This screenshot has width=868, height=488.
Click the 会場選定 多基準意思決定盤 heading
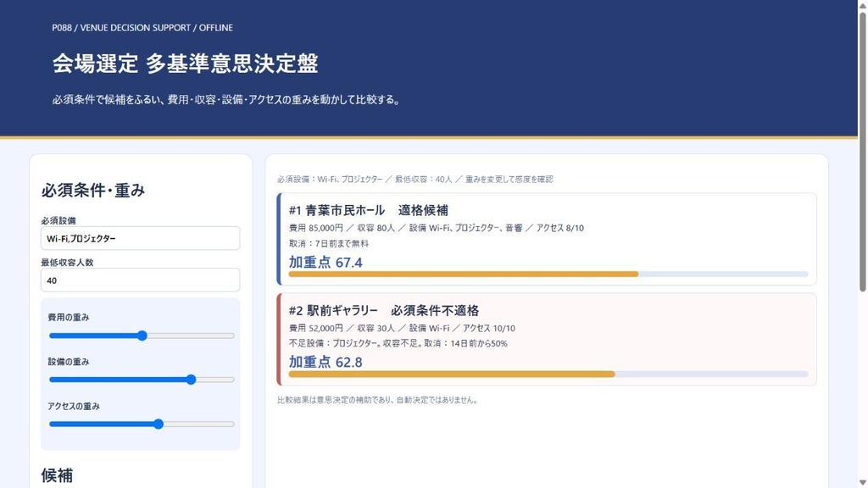(186, 64)
